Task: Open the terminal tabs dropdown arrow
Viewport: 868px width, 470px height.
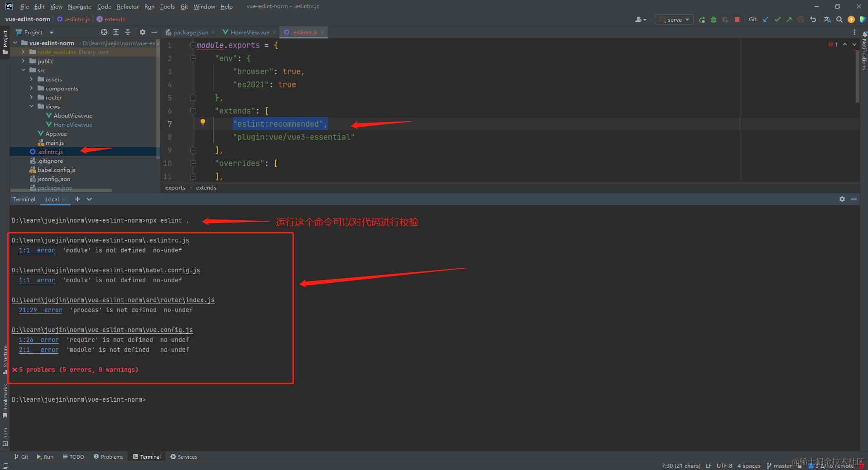Action: pos(89,199)
